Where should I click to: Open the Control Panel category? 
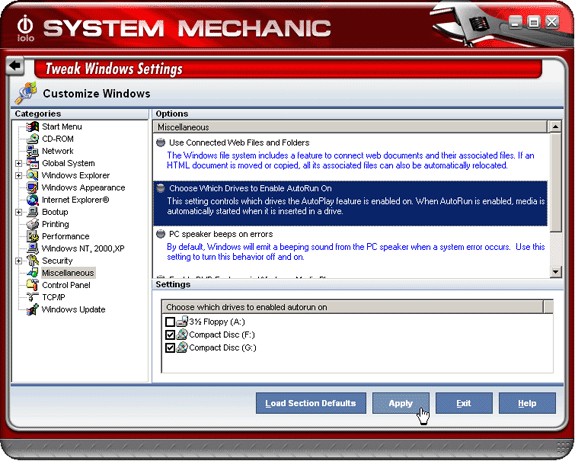[x=66, y=285]
